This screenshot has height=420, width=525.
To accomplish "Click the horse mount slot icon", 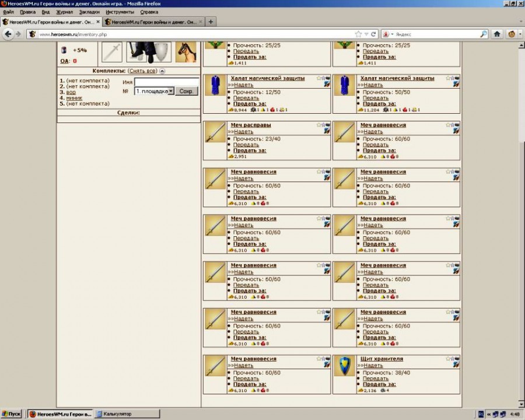I will (185, 51).
